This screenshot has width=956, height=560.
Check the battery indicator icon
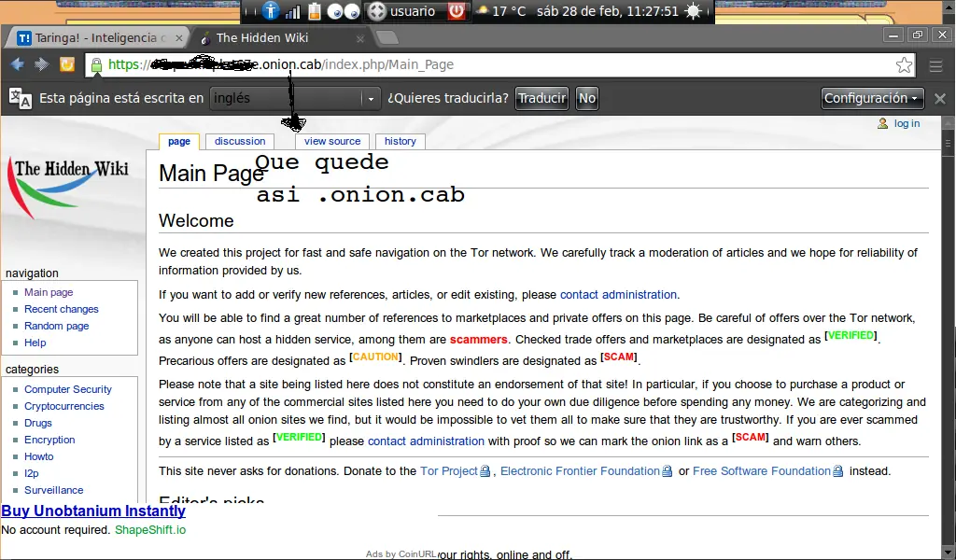coord(314,11)
